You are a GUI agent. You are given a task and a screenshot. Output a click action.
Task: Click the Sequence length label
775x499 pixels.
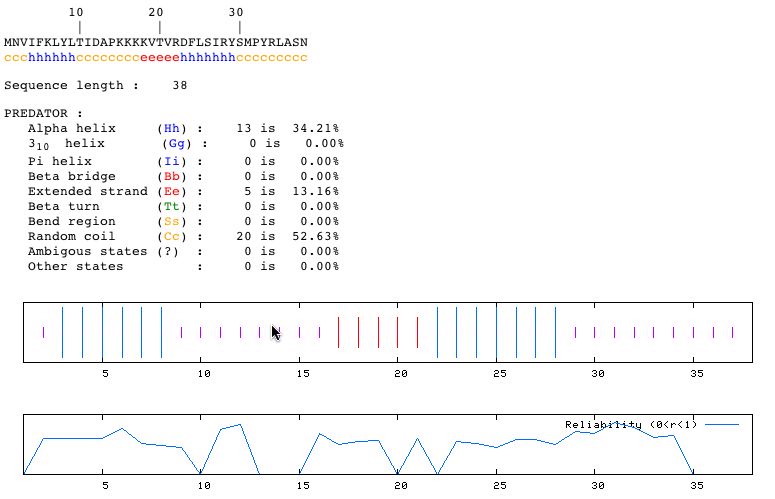(71, 86)
